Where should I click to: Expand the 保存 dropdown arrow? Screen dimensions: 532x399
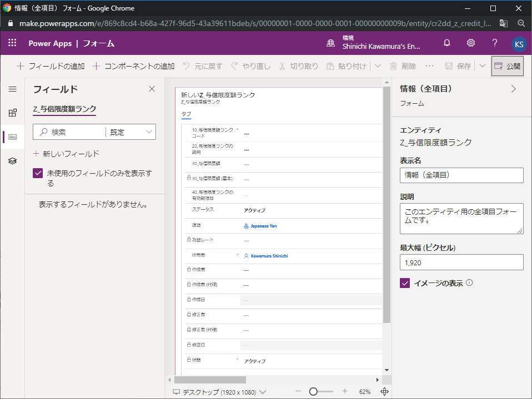tap(482, 66)
